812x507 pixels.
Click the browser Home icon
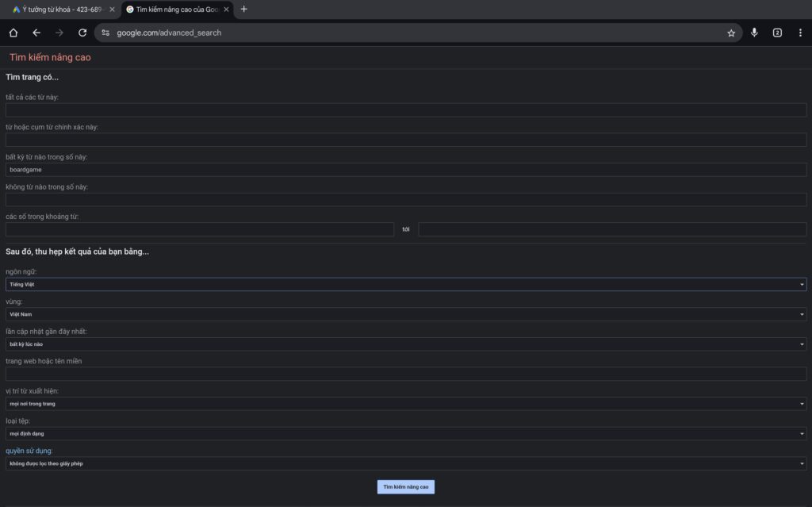(13, 33)
